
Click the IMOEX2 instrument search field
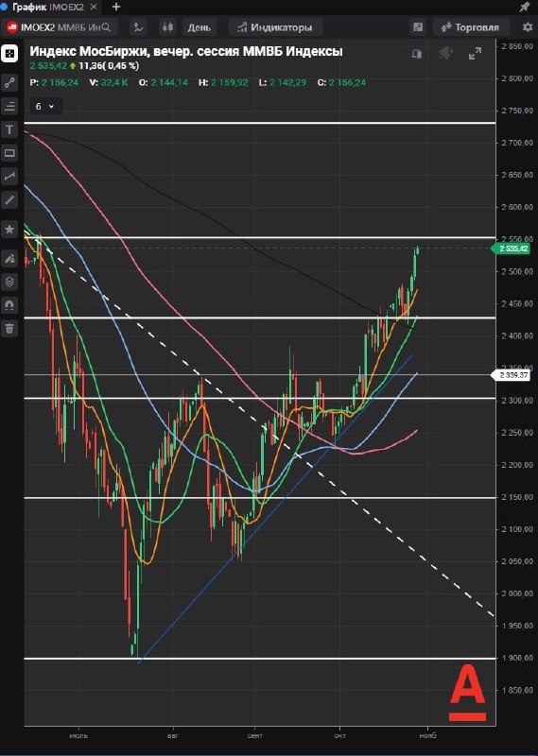60,27
